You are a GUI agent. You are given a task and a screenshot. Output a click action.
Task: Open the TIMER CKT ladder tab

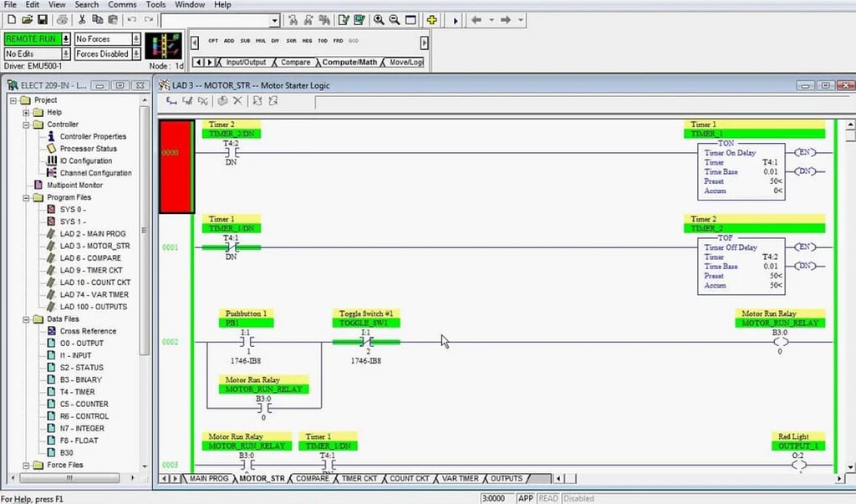pyautogui.click(x=360, y=479)
